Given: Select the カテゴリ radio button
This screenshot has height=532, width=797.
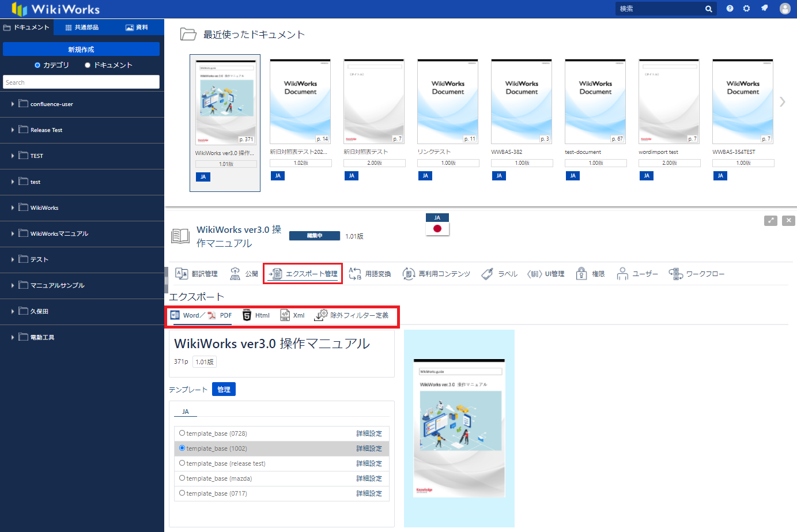Looking at the screenshot, I should (38, 65).
